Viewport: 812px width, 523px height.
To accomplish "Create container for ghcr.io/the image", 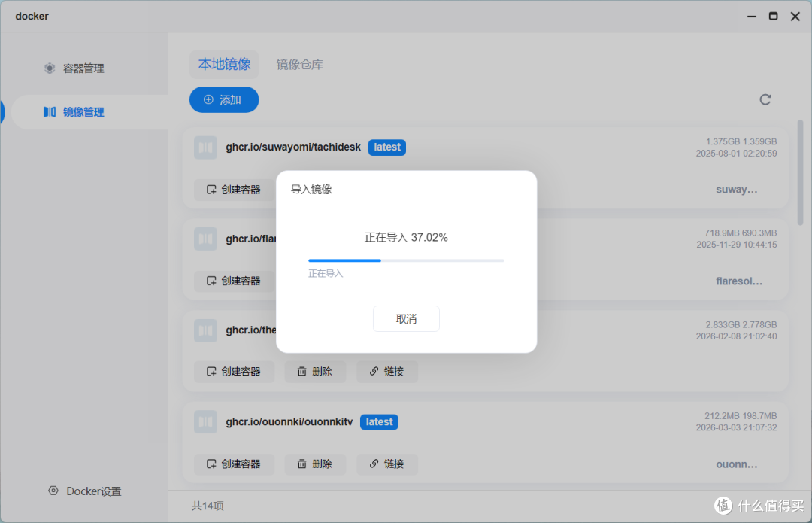I will [x=234, y=372].
